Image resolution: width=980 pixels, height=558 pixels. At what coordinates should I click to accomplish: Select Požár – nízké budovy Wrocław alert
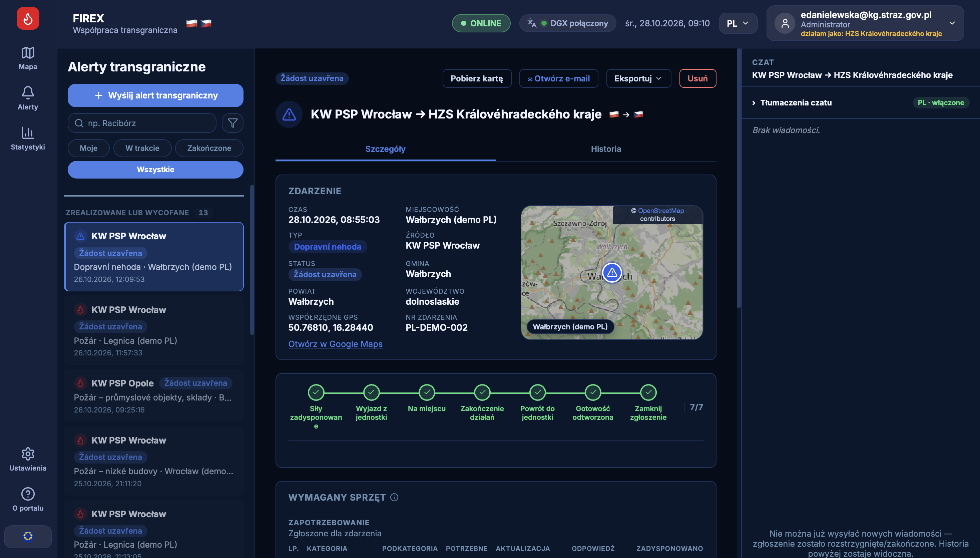[x=153, y=461]
